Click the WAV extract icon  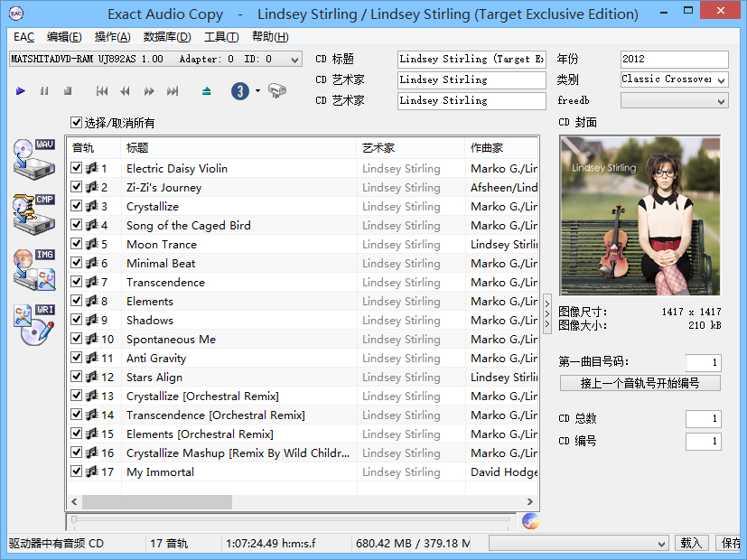[x=33, y=159]
